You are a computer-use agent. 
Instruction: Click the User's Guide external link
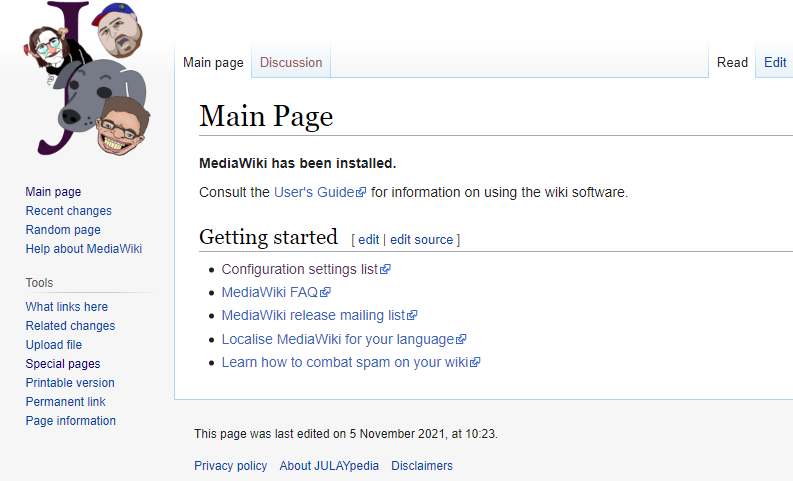click(x=313, y=192)
